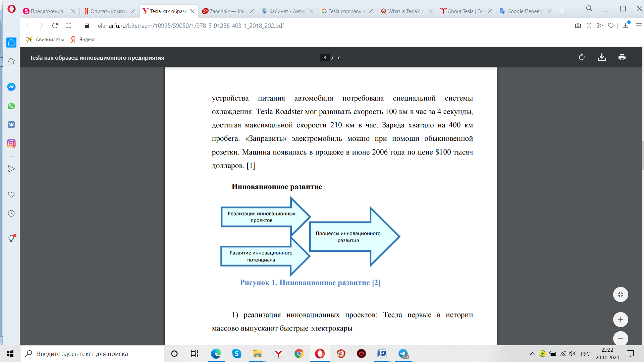Take a snapshot with camera icon

[578, 25]
